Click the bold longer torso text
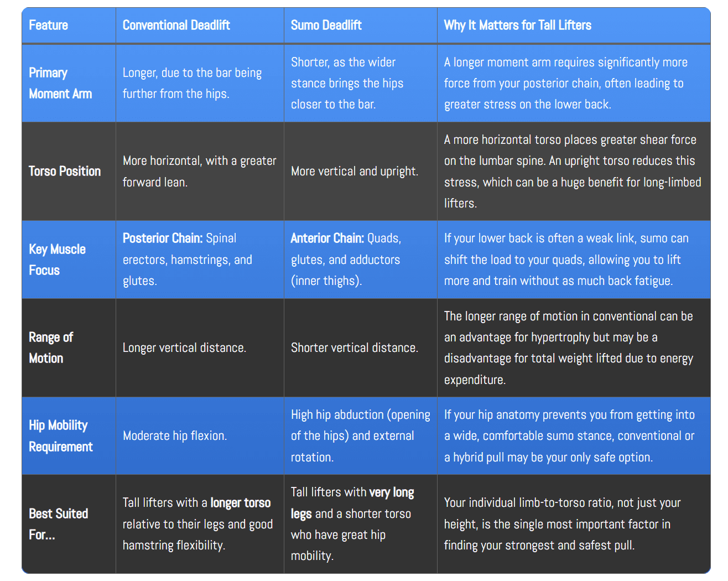Image resolution: width=728 pixels, height=581 pixels. click(240, 503)
